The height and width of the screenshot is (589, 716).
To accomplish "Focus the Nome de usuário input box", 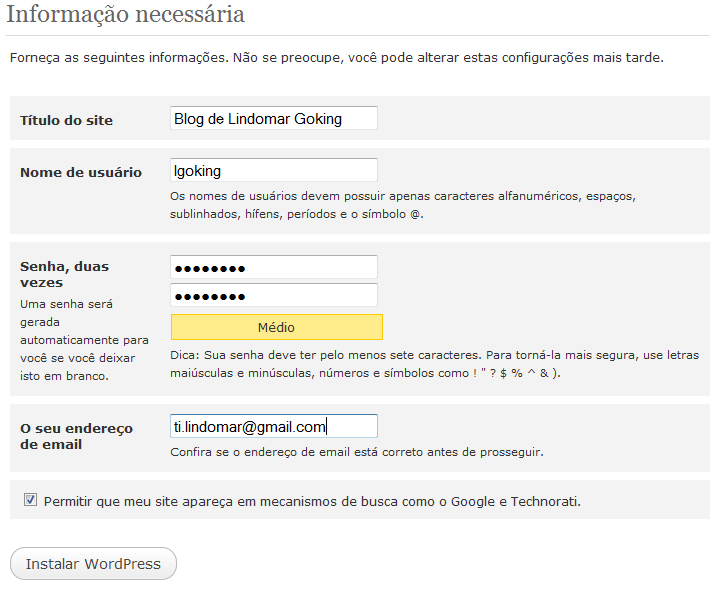I will (274, 170).
